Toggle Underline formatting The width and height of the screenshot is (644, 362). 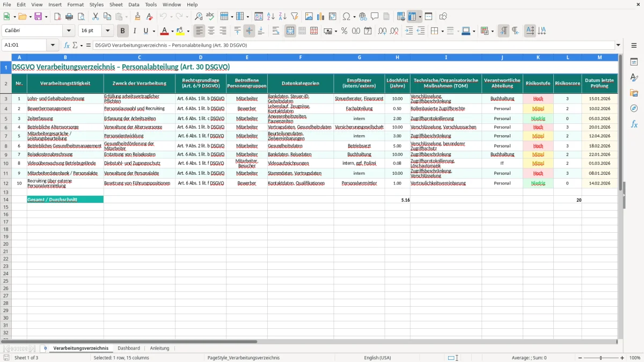[145, 31]
